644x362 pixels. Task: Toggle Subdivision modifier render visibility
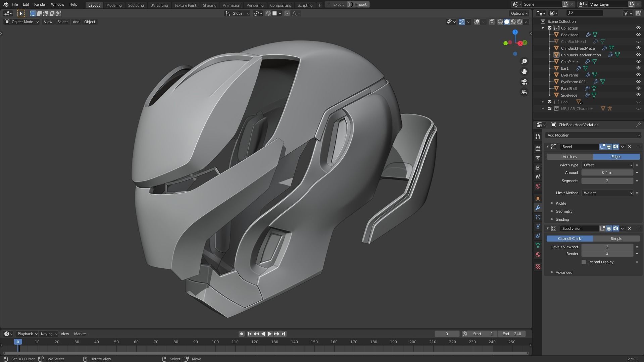615,228
